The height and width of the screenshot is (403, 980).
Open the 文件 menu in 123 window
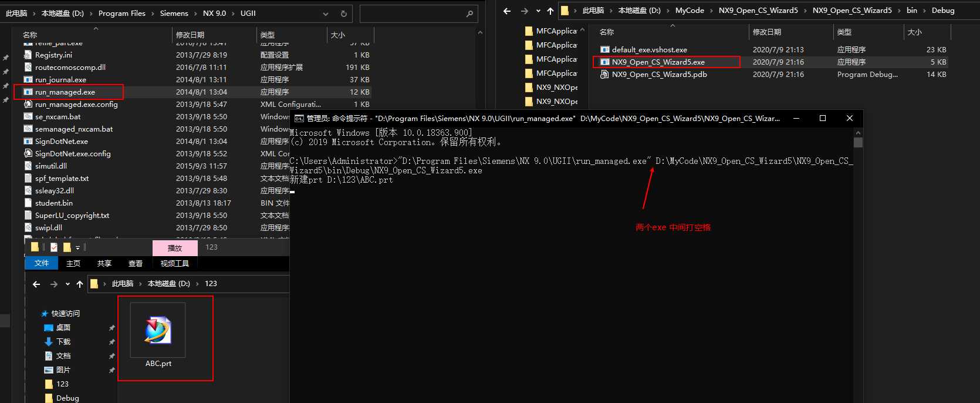pyautogui.click(x=42, y=263)
